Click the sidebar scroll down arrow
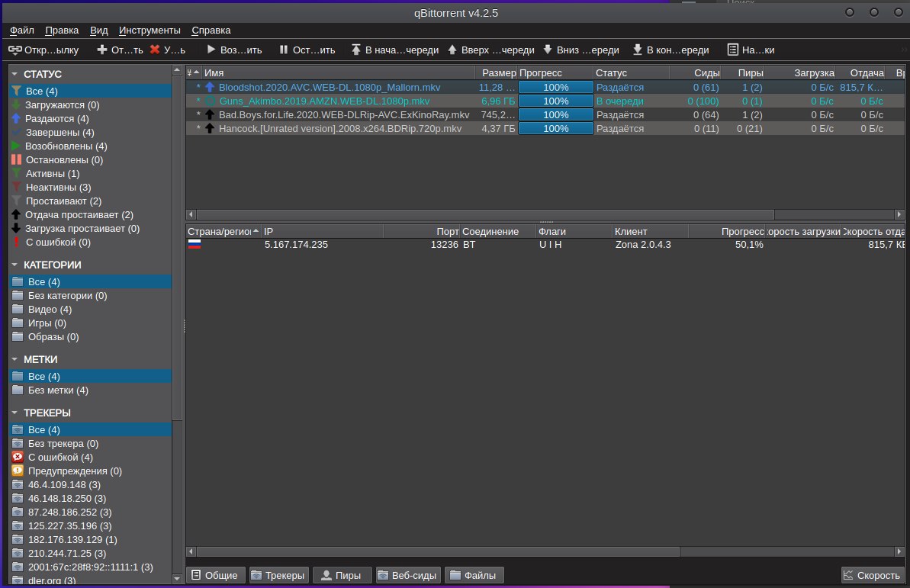Viewport: 910px width, 588px height. (x=177, y=579)
